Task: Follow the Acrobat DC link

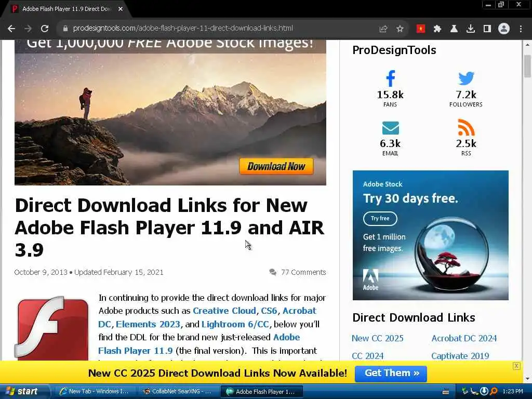Action: click(x=299, y=311)
